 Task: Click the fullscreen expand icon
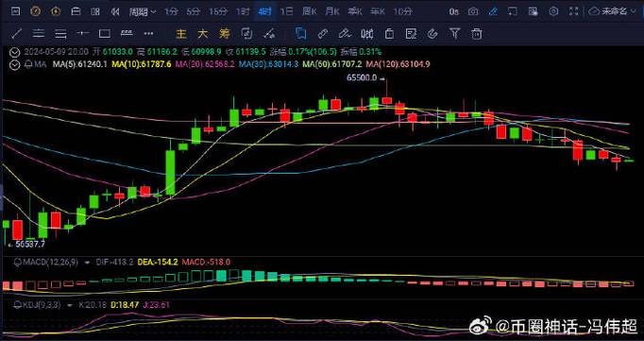click(x=574, y=11)
